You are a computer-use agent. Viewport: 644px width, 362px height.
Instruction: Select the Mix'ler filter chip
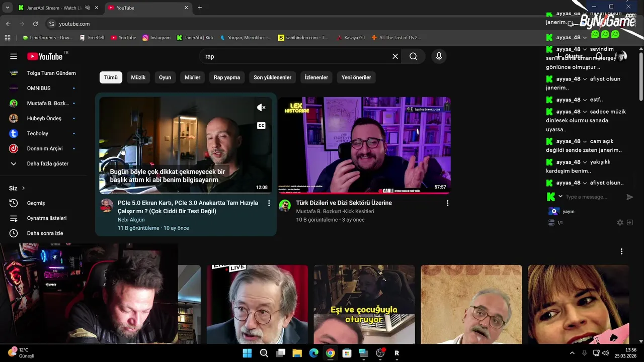pyautogui.click(x=193, y=77)
